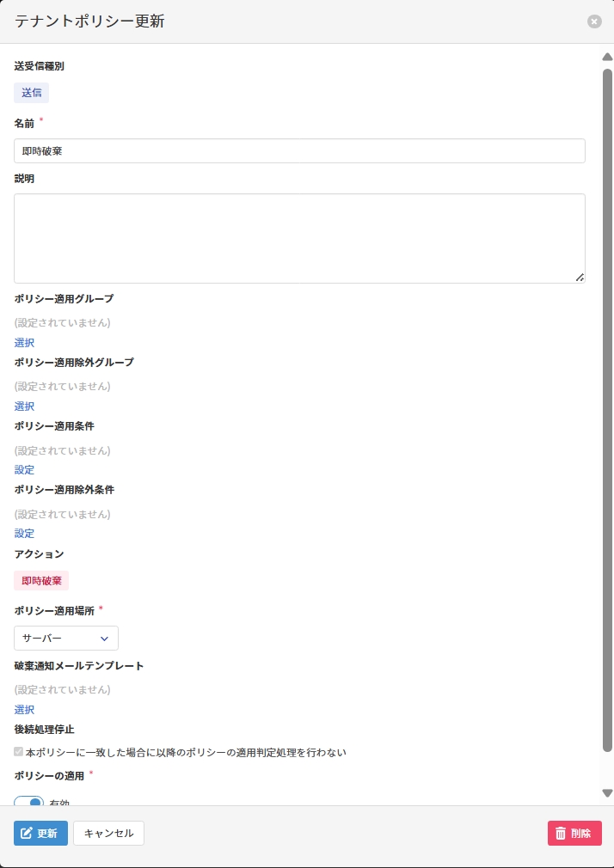The image size is (614, 868).
Task: Toggle the 後続処理停止 checkbox
Action: [19, 752]
